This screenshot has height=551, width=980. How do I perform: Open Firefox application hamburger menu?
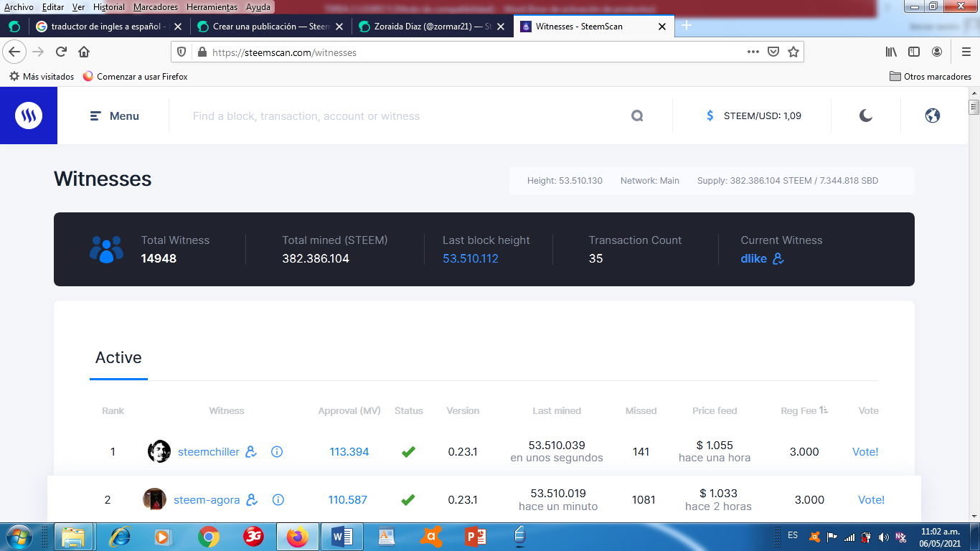tap(966, 52)
